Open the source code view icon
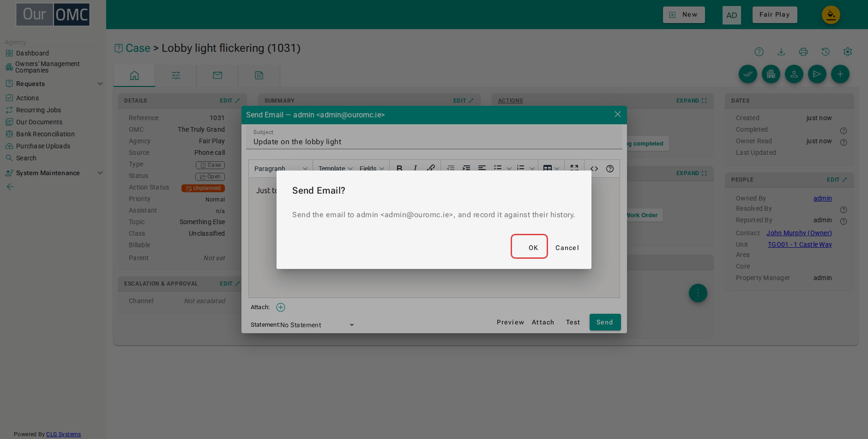Image resolution: width=868 pixels, height=439 pixels. coord(594,169)
